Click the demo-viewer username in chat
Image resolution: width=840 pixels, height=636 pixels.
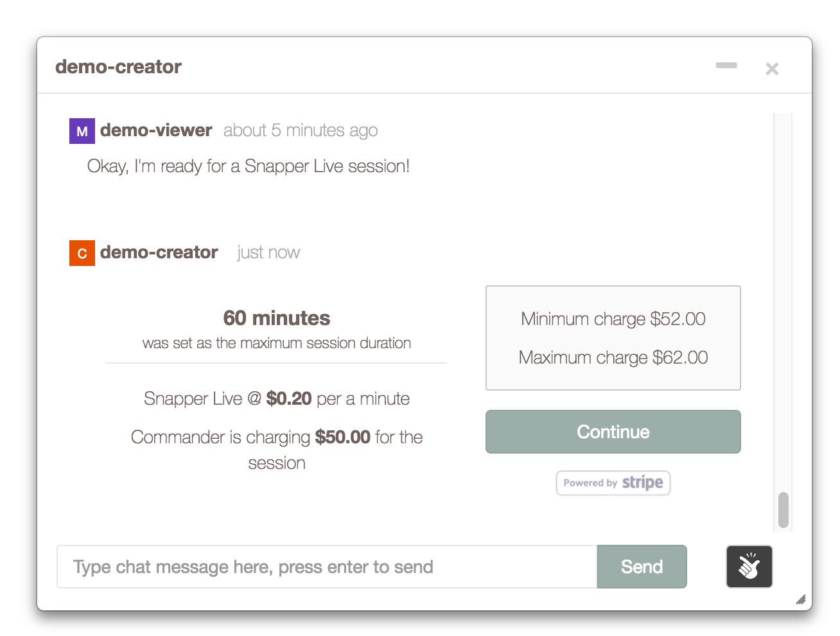(x=156, y=130)
